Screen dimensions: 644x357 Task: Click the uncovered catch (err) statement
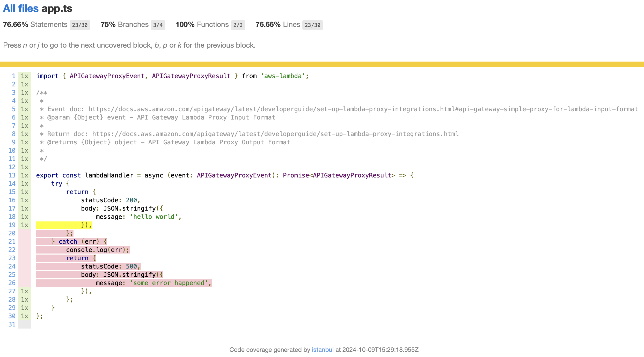click(x=72, y=242)
